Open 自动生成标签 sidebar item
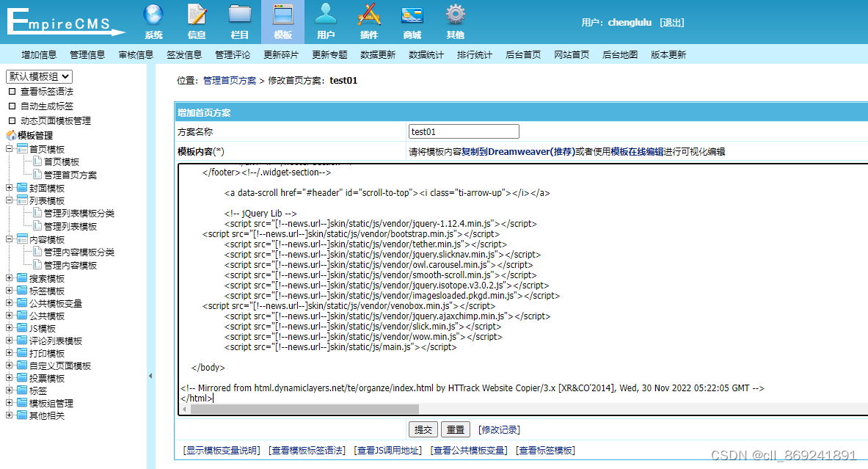The width and height of the screenshot is (868, 469). 46,106
